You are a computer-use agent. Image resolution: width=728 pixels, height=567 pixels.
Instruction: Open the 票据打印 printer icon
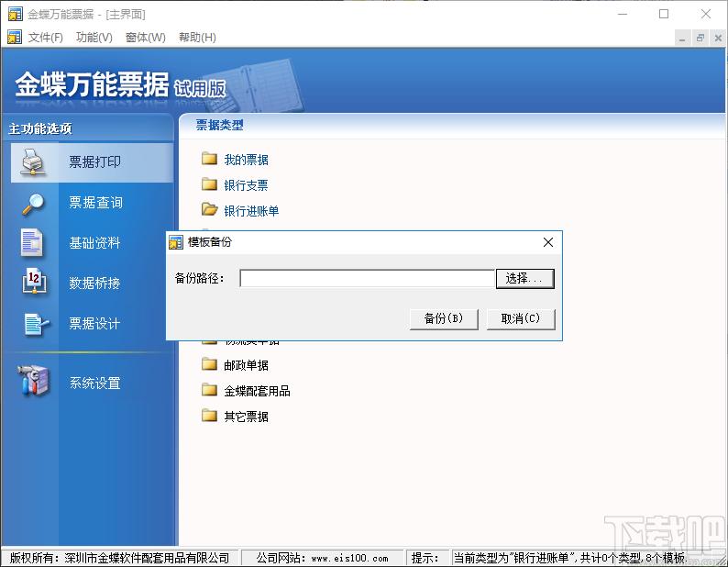(x=33, y=162)
